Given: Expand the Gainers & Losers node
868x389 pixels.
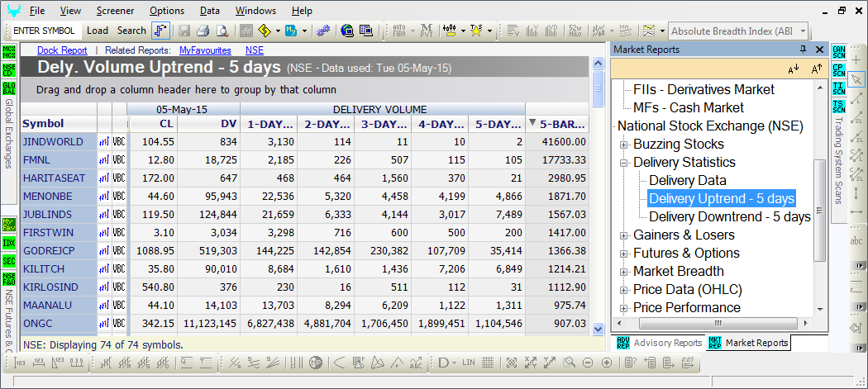Looking at the screenshot, I should pos(624,235).
